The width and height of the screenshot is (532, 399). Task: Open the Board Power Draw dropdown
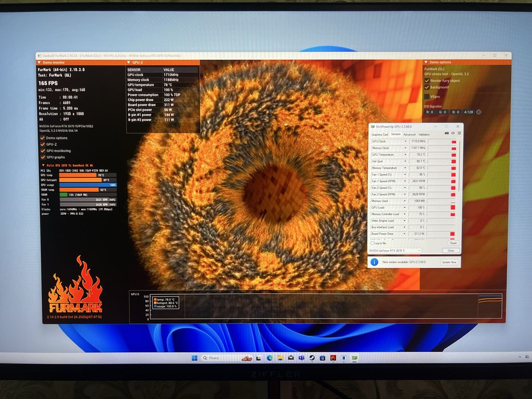(x=405, y=234)
